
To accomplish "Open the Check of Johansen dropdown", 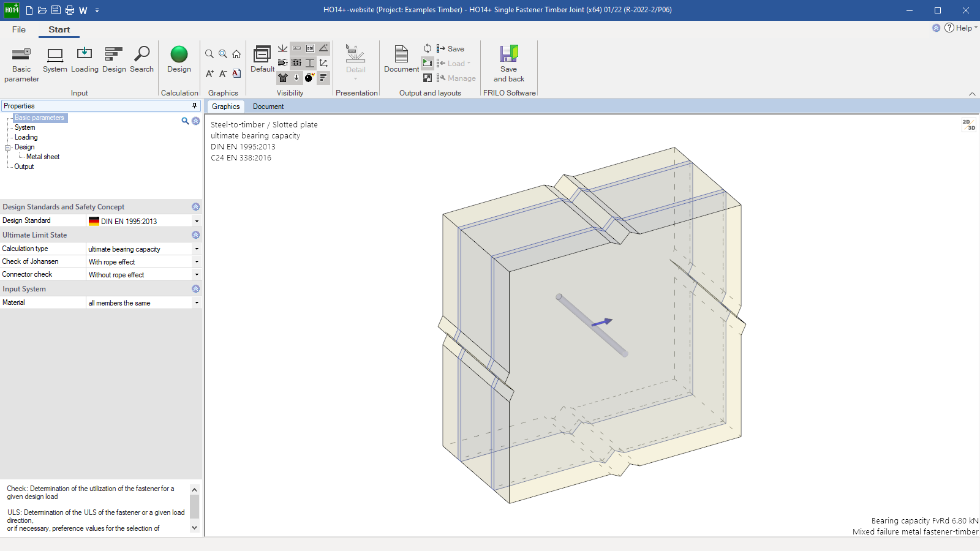I will 197,262.
